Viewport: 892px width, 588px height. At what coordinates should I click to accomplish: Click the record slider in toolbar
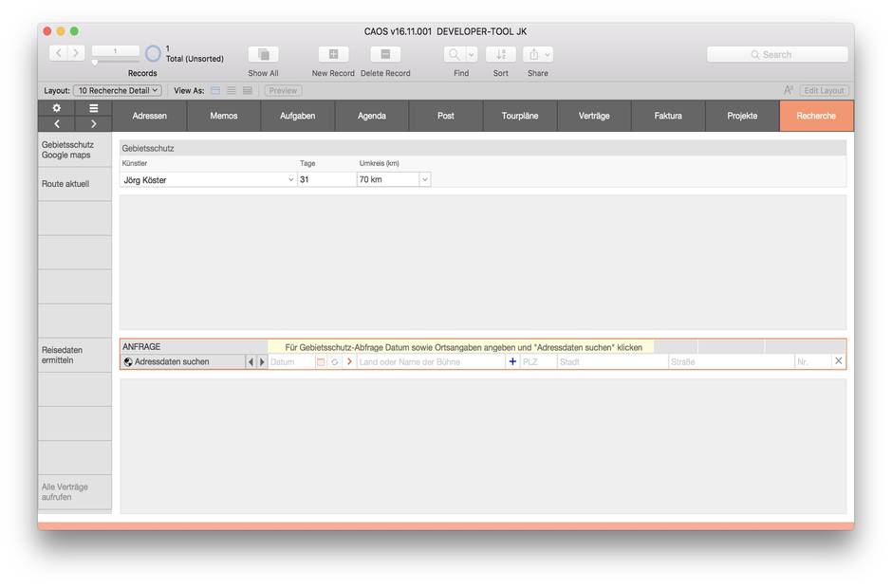116,61
